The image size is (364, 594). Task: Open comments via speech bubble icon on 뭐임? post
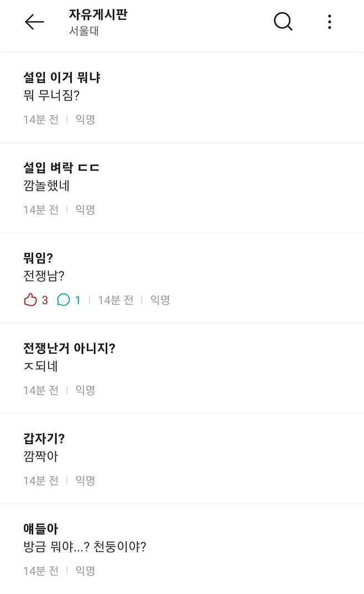(63, 299)
